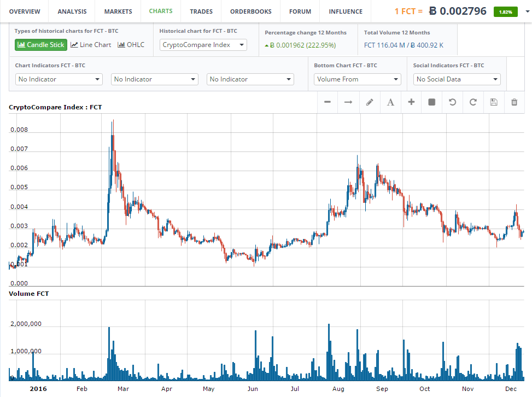Switch chart type to Line Chart
Screen dimensions: 532x397
coord(91,45)
